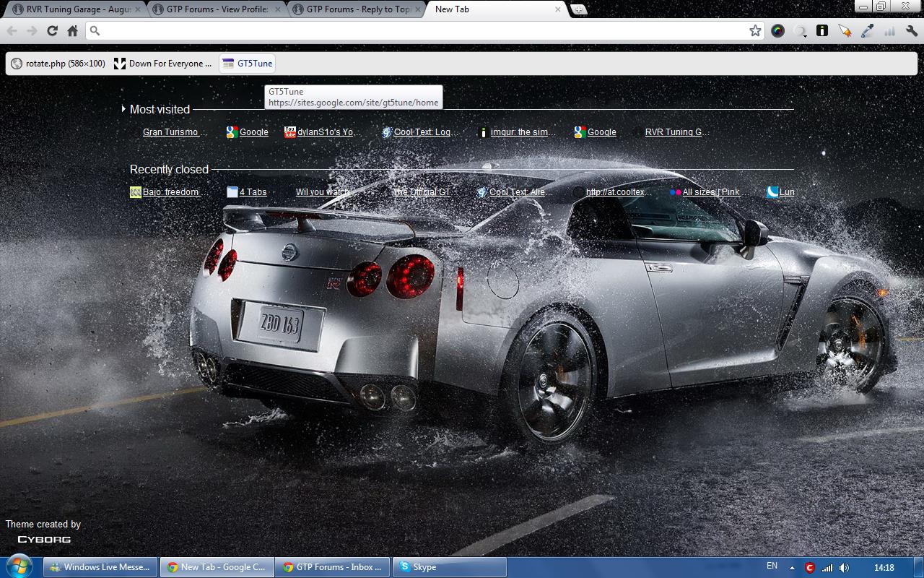Open RVR Tuning Garage most visited link

click(671, 132)
